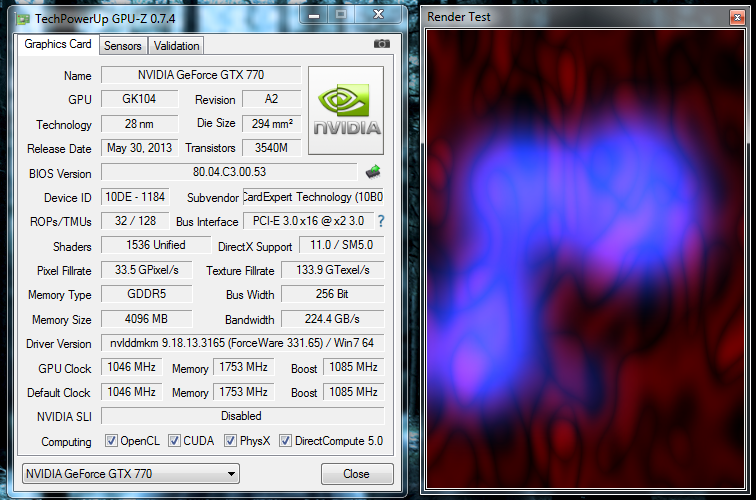Image resolution: width=756 pixels, height=500 pixels.
Task: Click the Name field showing GeForce GTX 770
Action: [x=201, y=75]
